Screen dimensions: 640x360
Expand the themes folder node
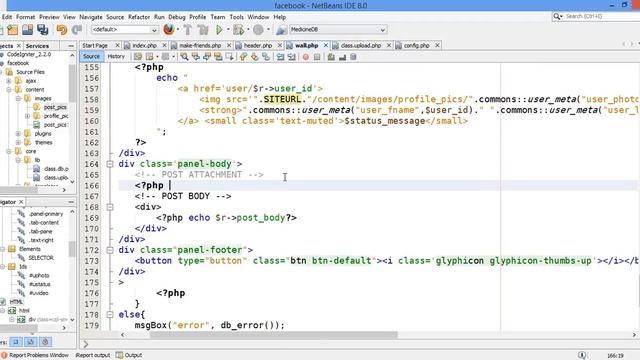(18, 142)
